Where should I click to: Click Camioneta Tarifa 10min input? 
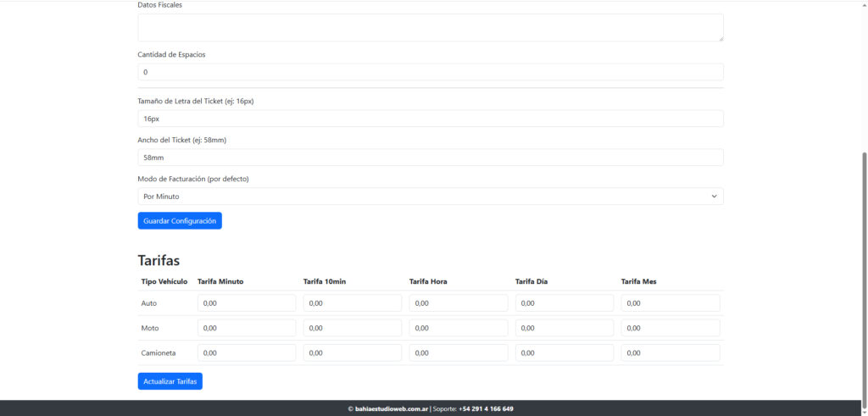352,352
